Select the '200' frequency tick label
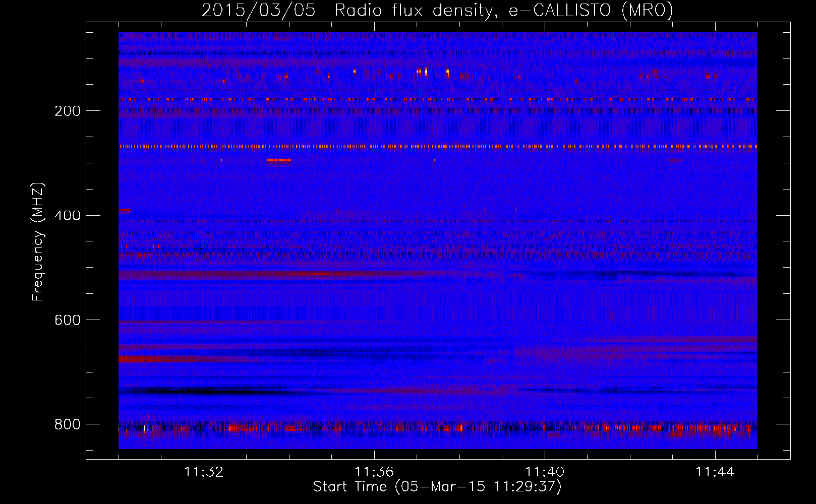The image size is (816, 504). tap(68, 111)
